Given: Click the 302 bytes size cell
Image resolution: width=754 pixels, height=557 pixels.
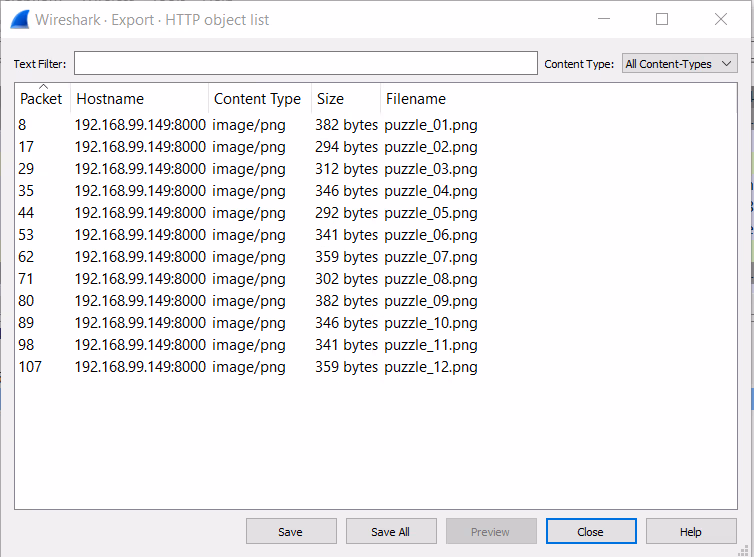Looking at the screenshot, I should pyautogui.click(x=346, y=279).
